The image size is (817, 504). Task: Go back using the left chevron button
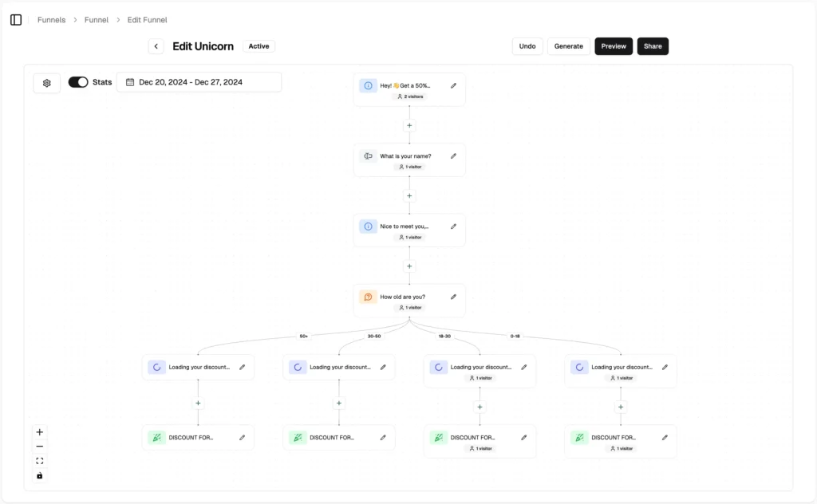(x=156, y=46)
